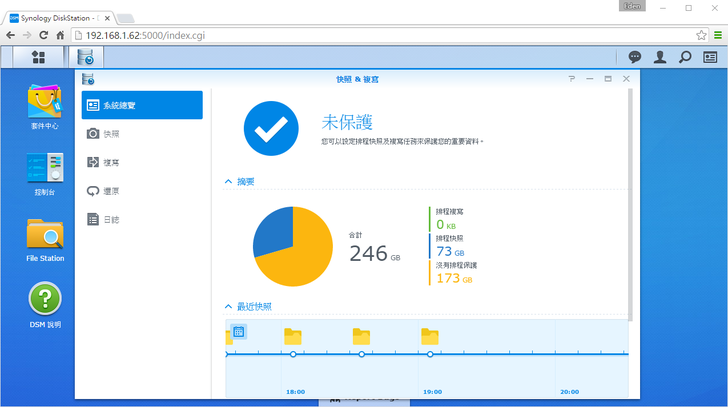Open the timeline calendar picker
728x407 pixels.
click(x=239, y=331)
